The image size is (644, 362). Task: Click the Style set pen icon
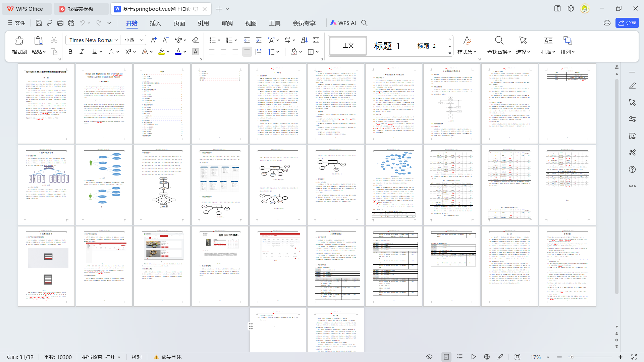(x=467, y=41)
